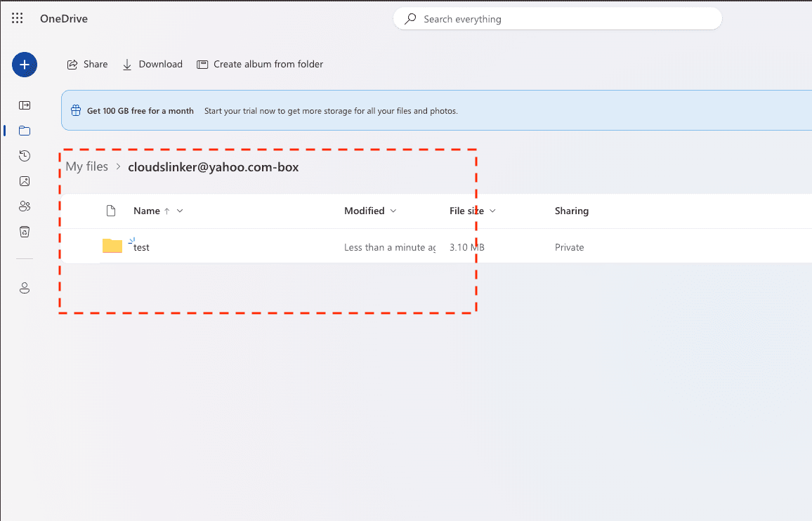The width and height of the screenshot is (812, 521).
Task: Click the Download toolbar button
Action: [152, 64]
